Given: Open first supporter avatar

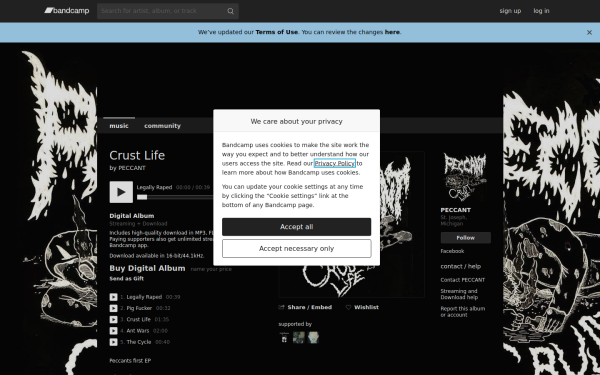Looking at the screenshot, I should tap(284, 338).
